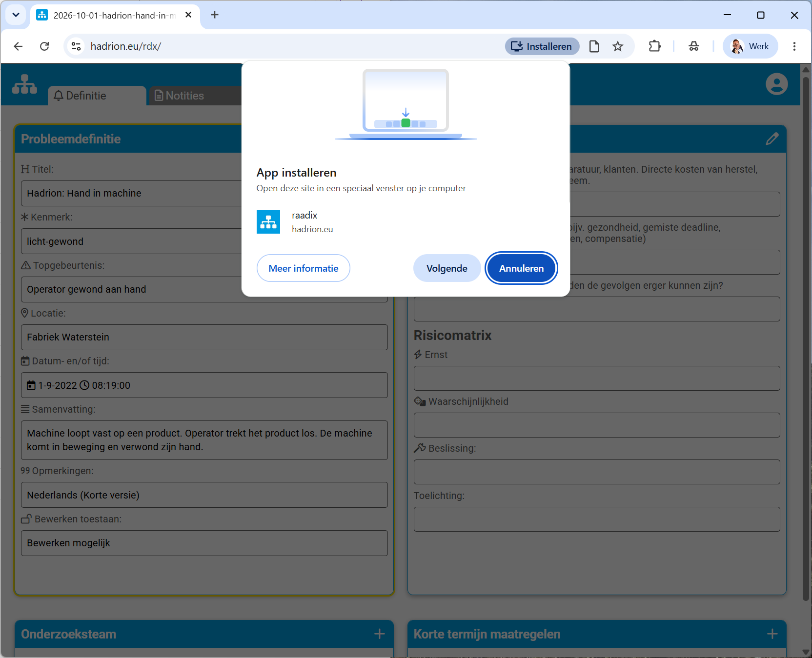Close the hadrion-hand-in-machine tab

188,15
